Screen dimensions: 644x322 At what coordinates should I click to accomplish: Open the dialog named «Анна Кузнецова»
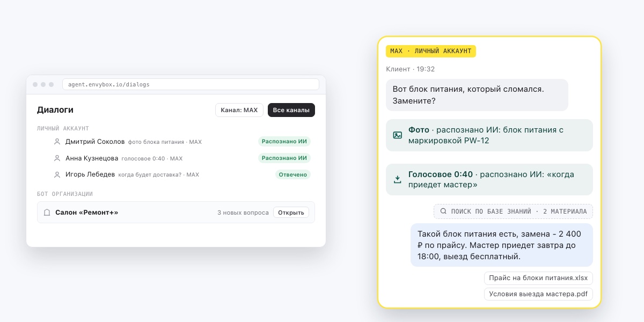pyautogui.click(x=92, y=158)
